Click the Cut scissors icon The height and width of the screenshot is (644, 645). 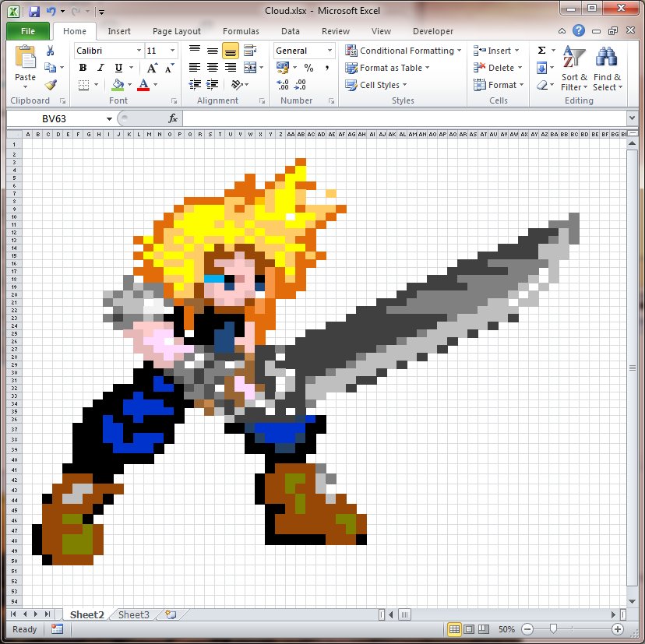click(51, 51)
